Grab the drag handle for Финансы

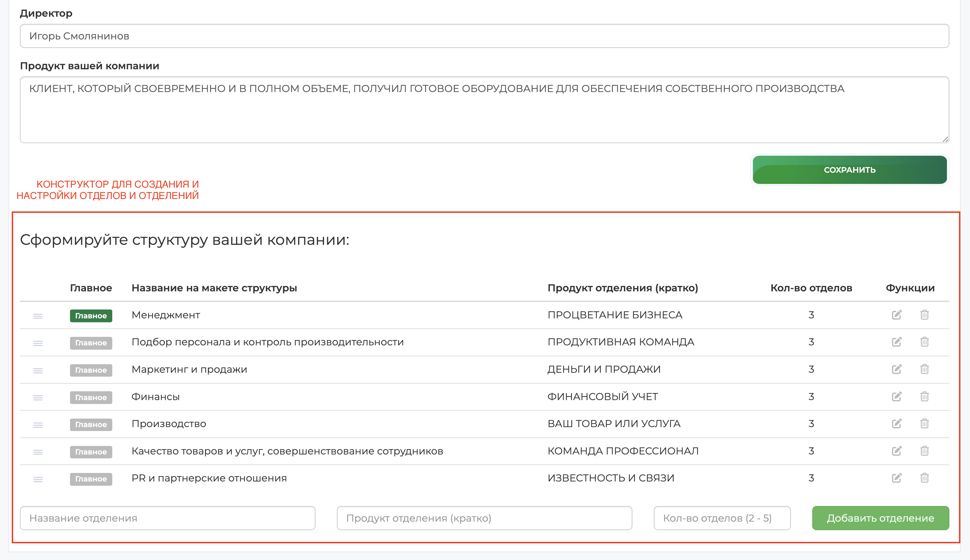point(38,398)
